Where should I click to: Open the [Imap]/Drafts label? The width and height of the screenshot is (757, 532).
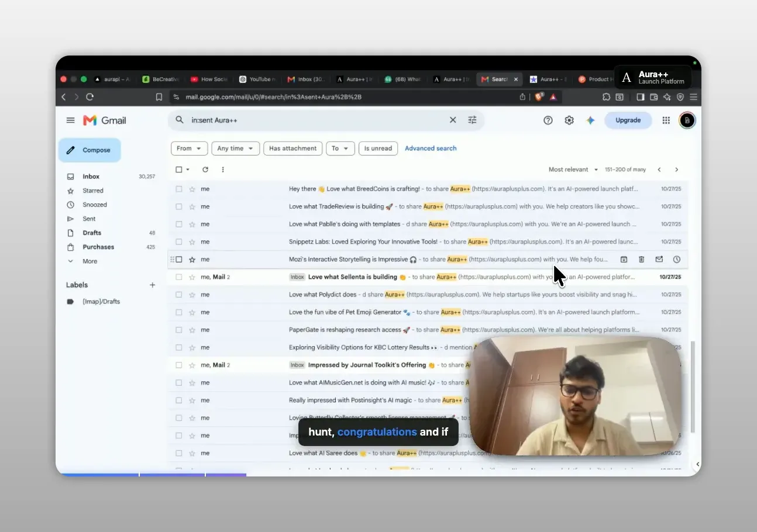tap(101, 302)
